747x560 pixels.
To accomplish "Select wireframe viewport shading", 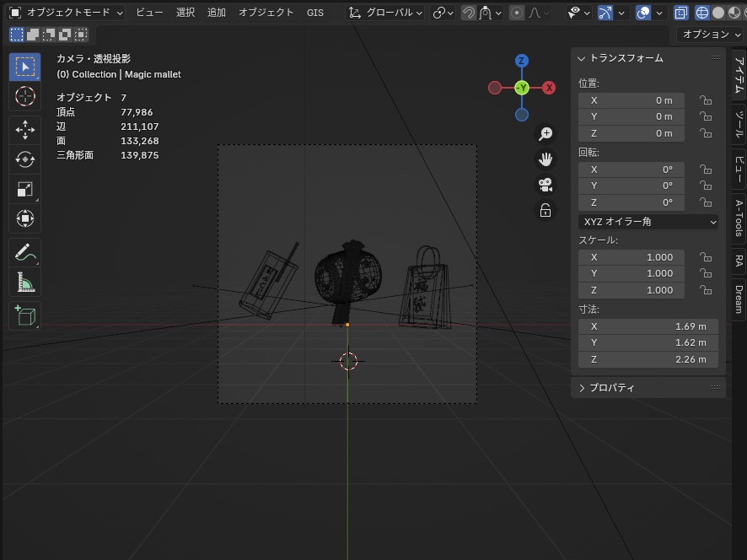I will (x=702, y=13).
